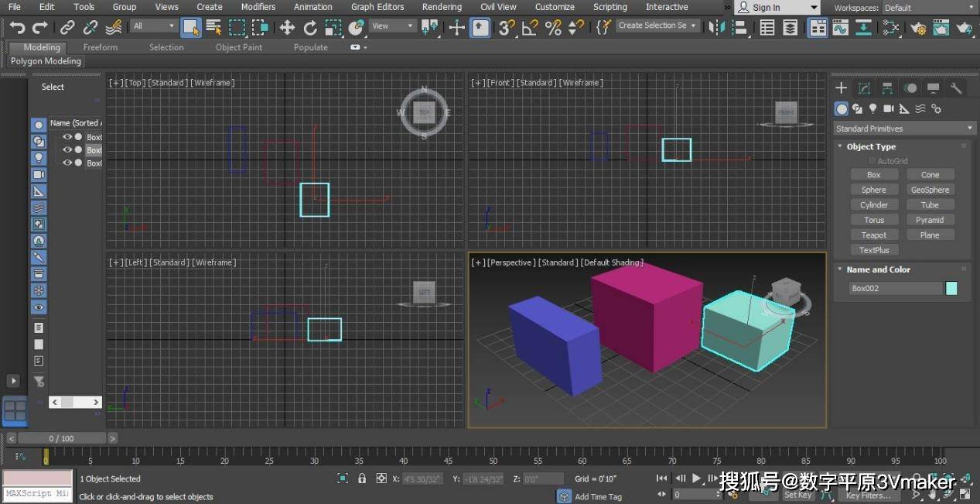
Task: Open the Render Setup teapot icon
Action: coord(918,28)
